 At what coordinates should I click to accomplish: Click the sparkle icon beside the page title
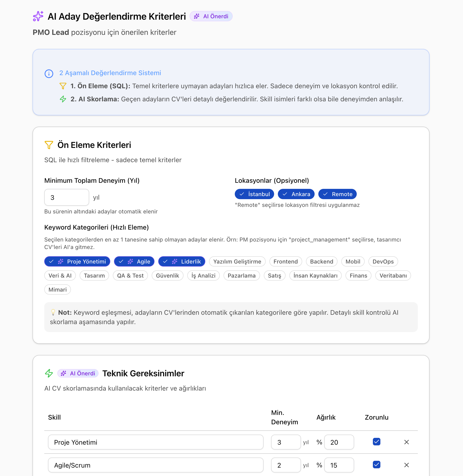pos(38,16)
